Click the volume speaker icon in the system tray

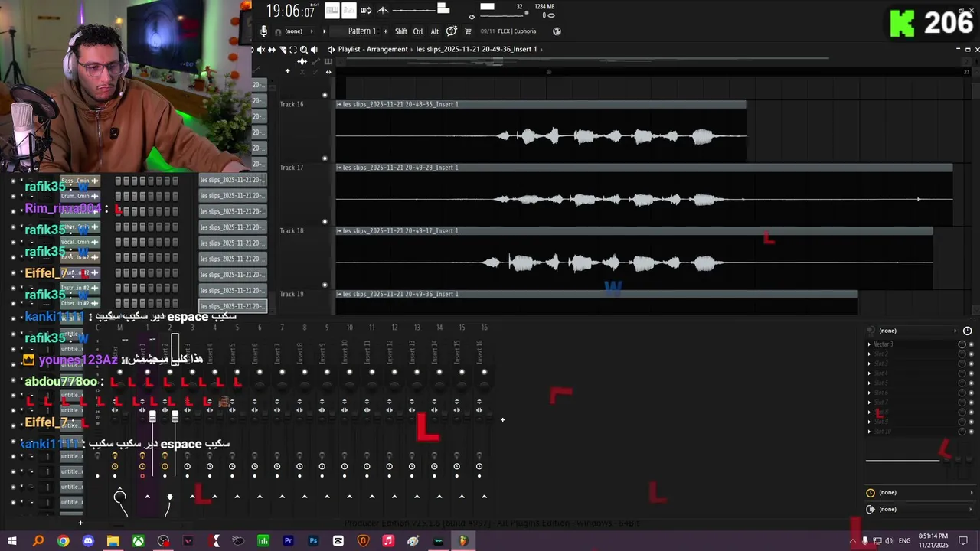[889, 541]
